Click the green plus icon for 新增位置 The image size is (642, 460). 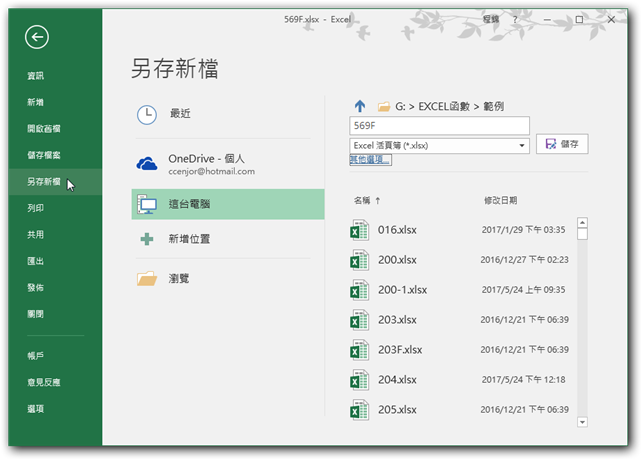click(147, 239)
